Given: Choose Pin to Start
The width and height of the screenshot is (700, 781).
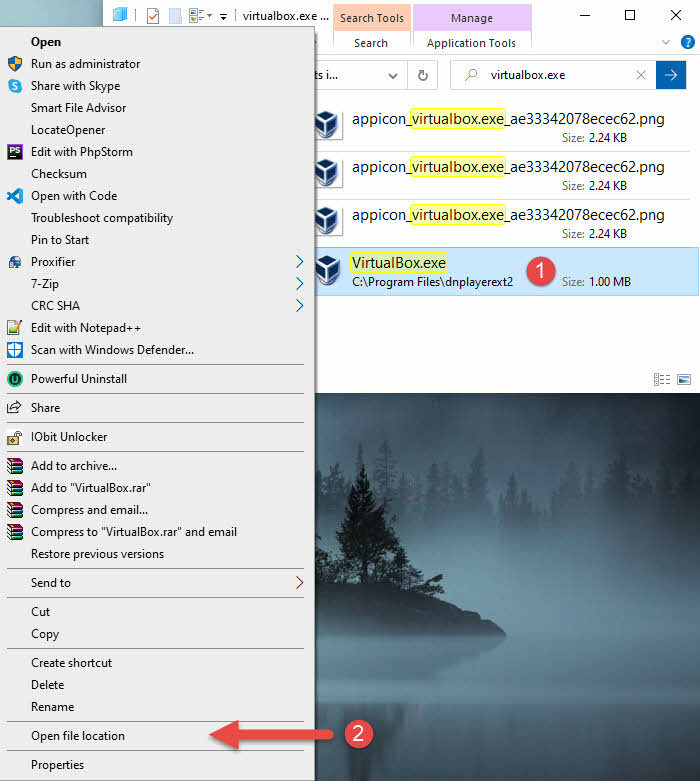Looking at the screenshot, I should (155, 240).
